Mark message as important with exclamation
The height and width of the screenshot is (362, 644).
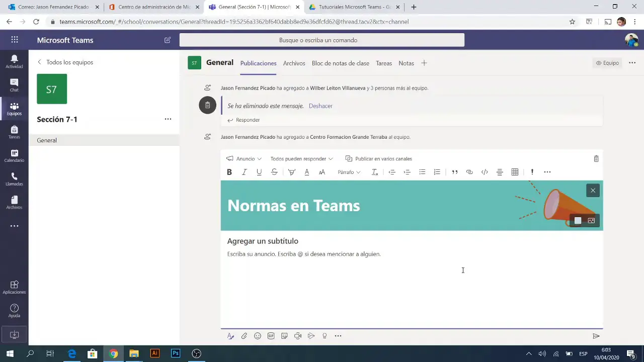point(532,172)
